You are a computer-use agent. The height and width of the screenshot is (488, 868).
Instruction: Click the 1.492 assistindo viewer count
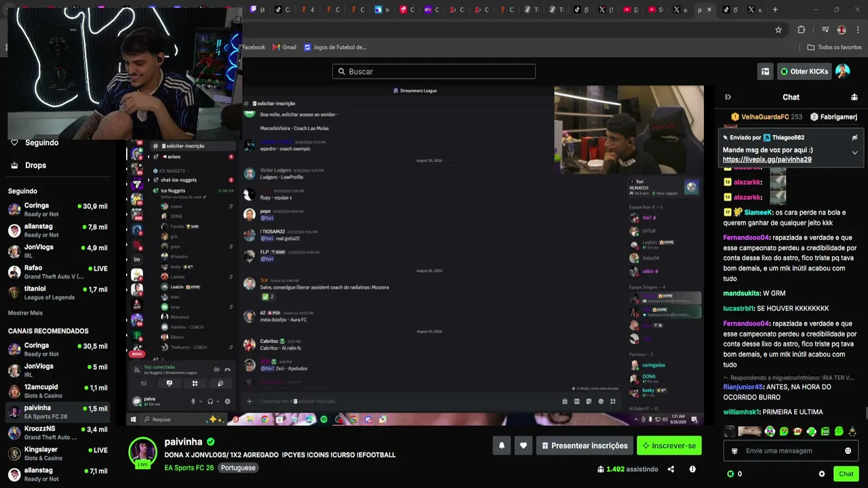(627, 469)
